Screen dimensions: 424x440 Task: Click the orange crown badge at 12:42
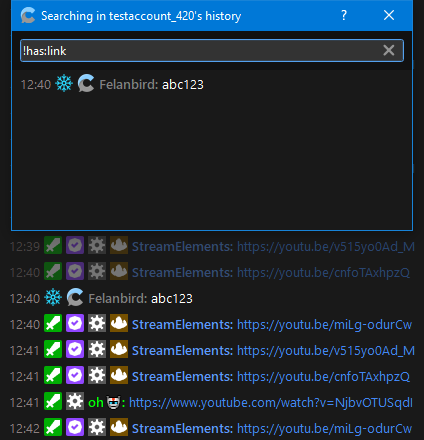(x=119, y=428)
